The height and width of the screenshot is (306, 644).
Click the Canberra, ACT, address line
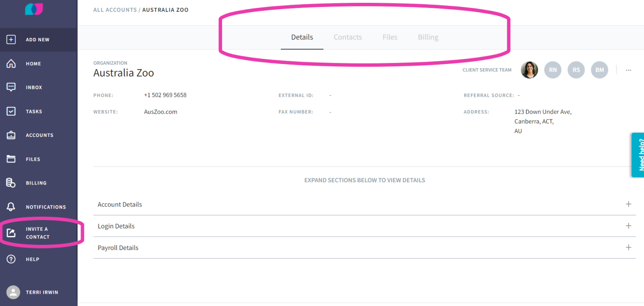[x=534, y=121]
